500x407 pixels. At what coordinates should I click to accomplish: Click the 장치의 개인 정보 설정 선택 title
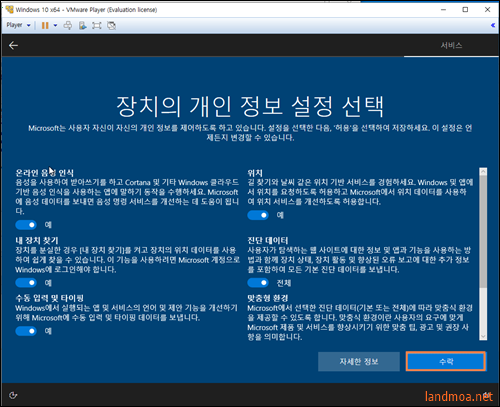250,106
